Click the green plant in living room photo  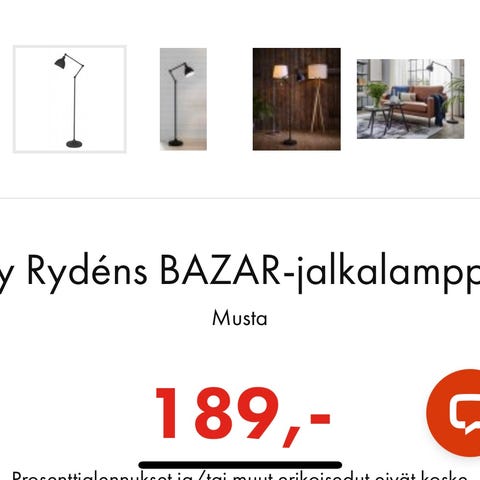pyautogui.click(x=376, y=93)
